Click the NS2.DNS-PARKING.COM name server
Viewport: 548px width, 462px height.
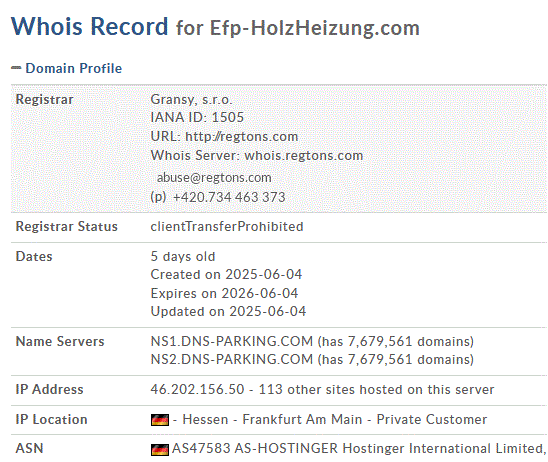click(x=231, y=359)
